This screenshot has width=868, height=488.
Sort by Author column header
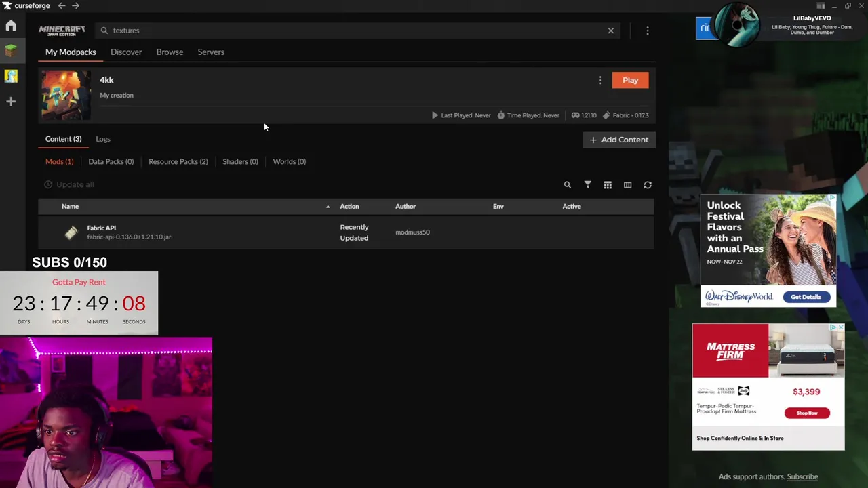(x=406, y=207)
